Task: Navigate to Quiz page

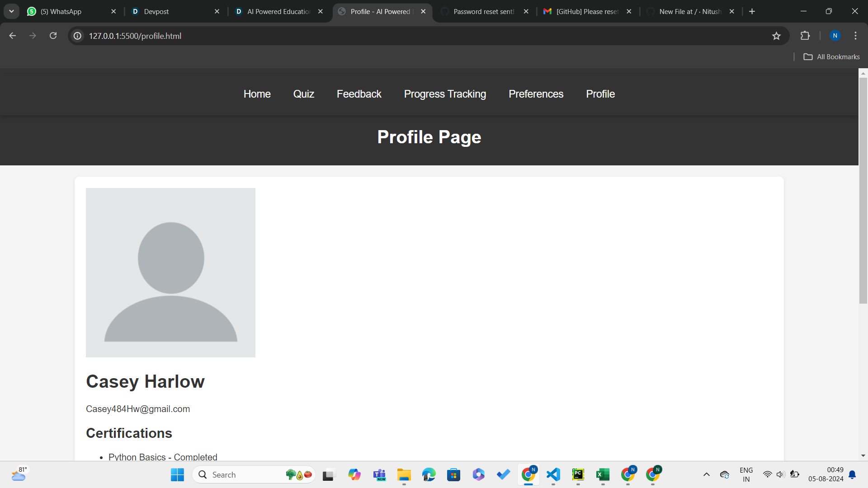Action: pos(303,94)
